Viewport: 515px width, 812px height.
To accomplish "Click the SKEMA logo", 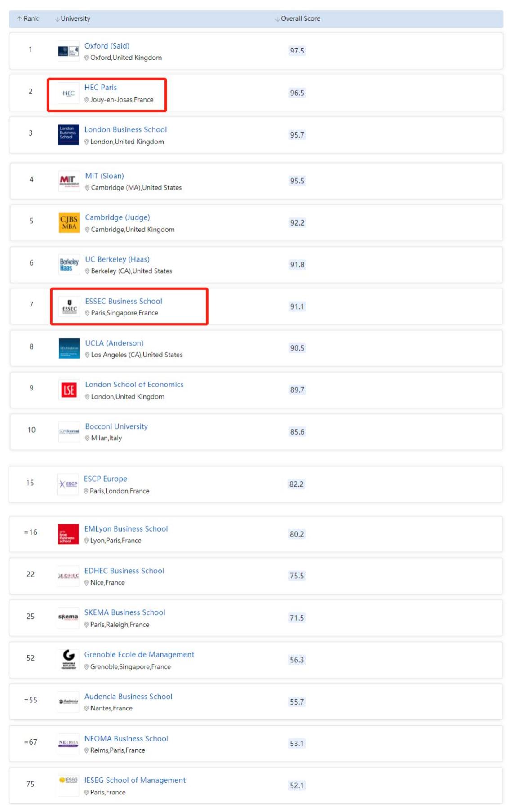I will 68,617.
